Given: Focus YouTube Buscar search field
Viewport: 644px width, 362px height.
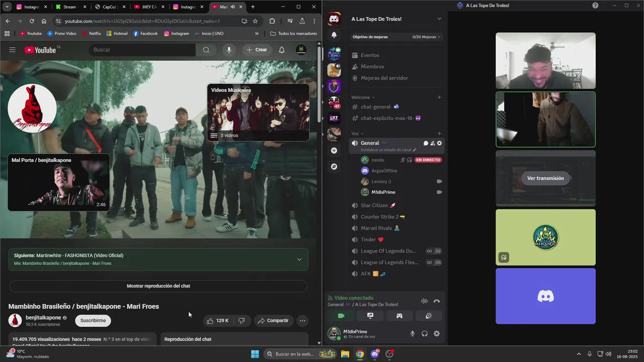Looking at the screenshot, I should click(x=142, y=50).
